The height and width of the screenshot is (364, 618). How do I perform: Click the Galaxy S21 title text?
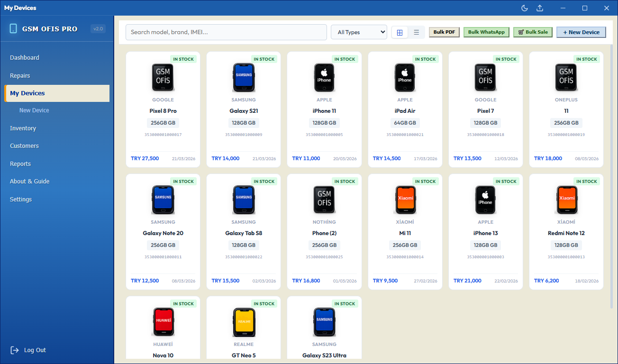coord(244,111)
